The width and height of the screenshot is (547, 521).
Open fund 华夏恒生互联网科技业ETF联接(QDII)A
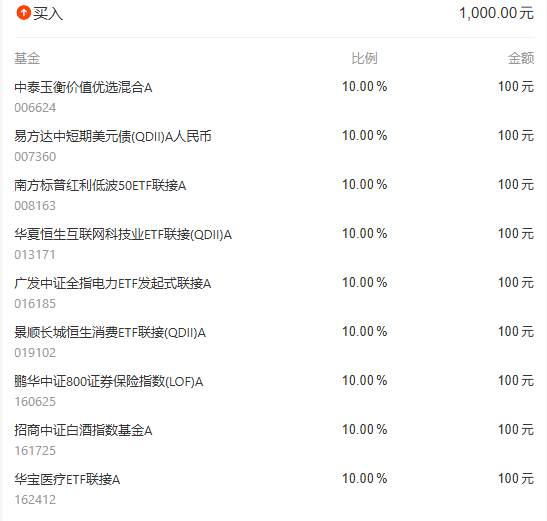(x=123, y=234)
